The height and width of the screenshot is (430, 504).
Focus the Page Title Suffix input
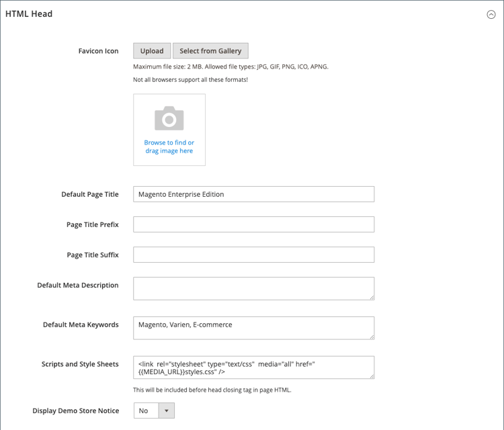click(x=253, y=255)
